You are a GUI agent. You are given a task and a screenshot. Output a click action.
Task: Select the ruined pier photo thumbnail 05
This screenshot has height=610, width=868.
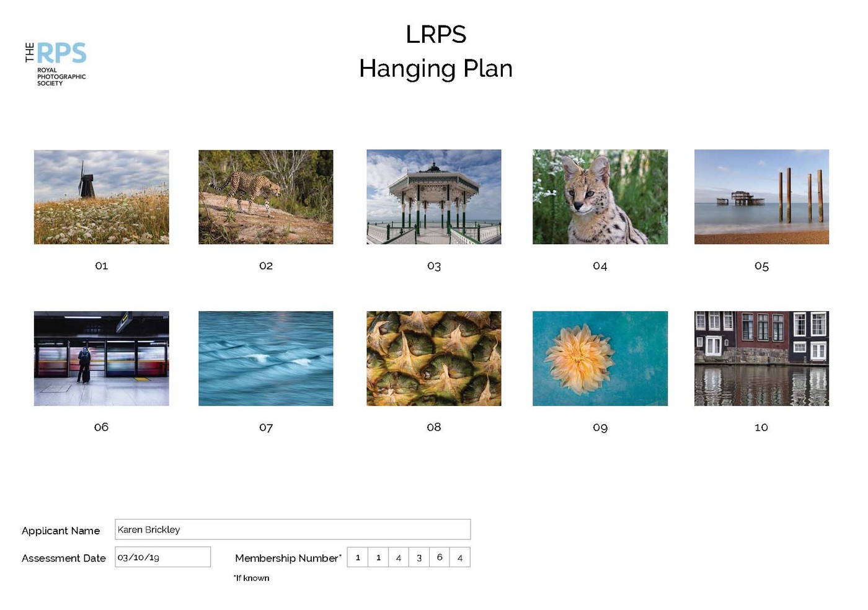[x=761, y=197]
